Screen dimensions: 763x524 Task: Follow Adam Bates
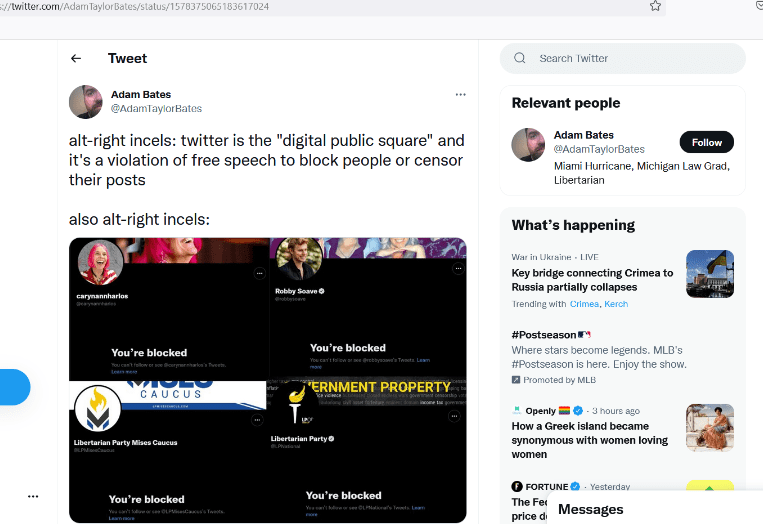707,142
